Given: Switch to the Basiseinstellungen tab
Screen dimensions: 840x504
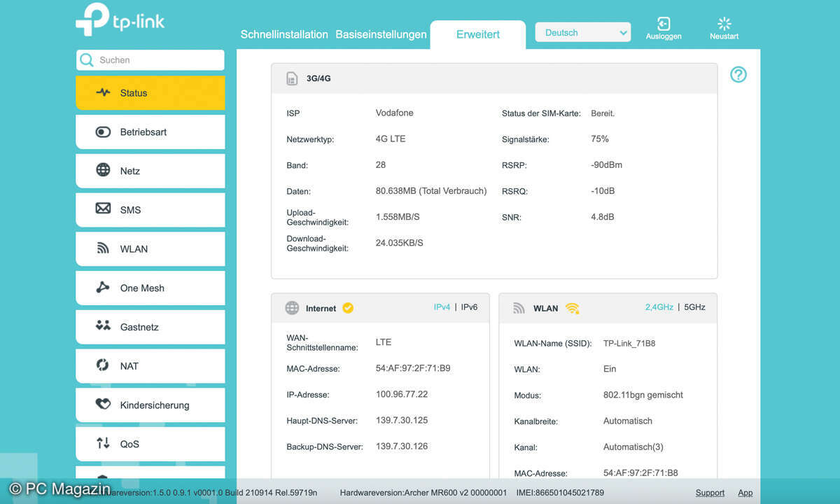Looking at the screenshot, I should tap(381, 34).
